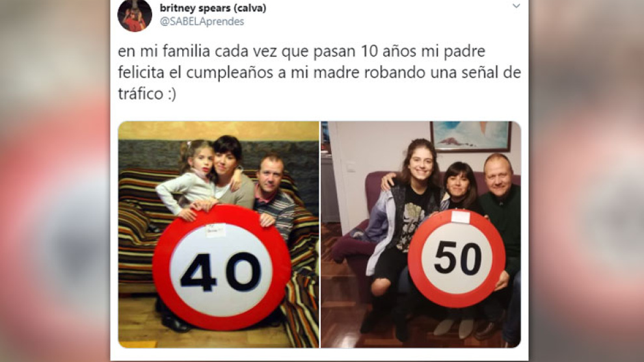Expand the tweet options chevron menu

pyautogui.click(x=517, y=6)
